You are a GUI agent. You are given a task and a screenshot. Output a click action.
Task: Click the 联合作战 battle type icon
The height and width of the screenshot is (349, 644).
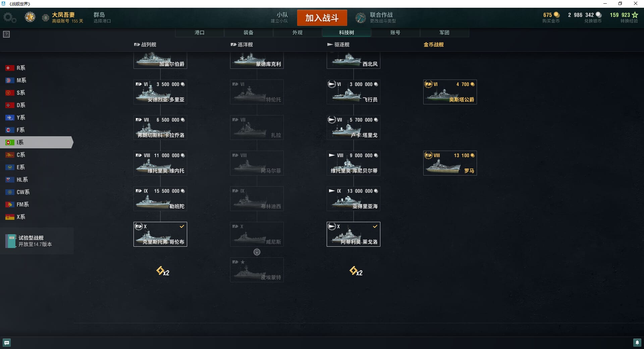[x=361, y=17]
